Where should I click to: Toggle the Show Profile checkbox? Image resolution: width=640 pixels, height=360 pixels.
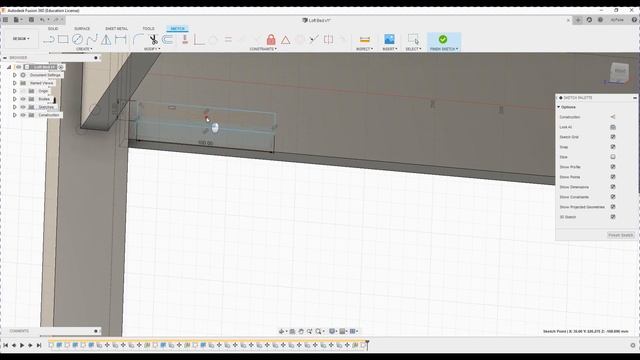(x=613, y=167)
